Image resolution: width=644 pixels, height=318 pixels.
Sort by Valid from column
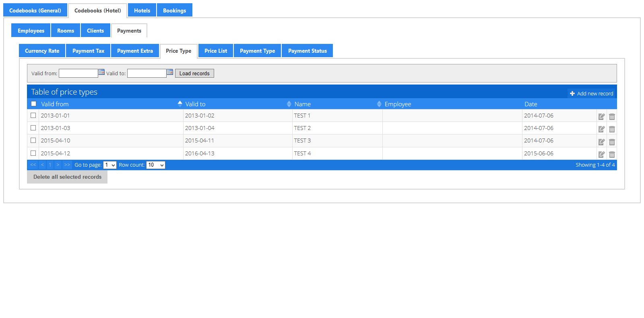tap(180, 104)
